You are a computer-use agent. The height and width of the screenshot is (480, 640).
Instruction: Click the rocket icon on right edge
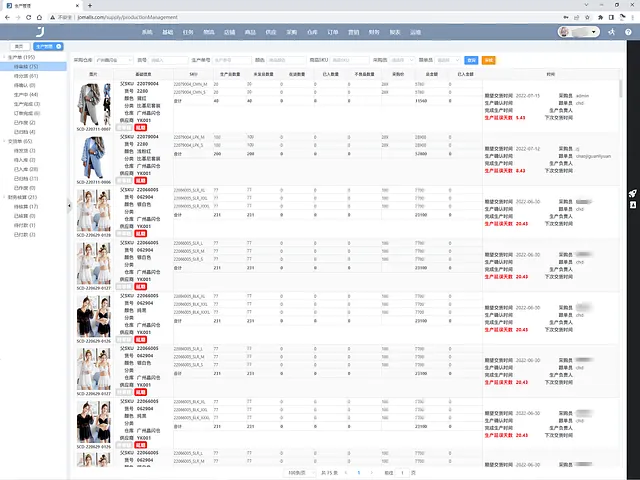coord(633,193)
